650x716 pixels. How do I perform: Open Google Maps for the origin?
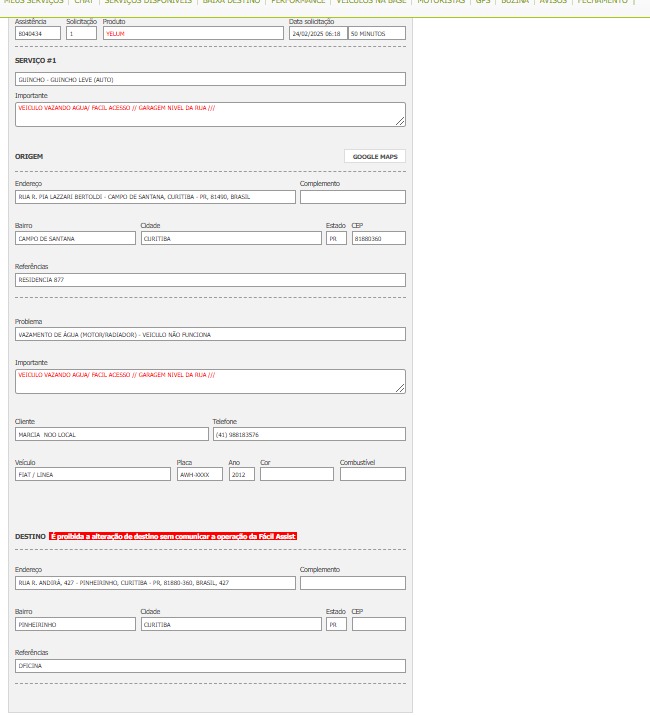(x=375, y=156)
